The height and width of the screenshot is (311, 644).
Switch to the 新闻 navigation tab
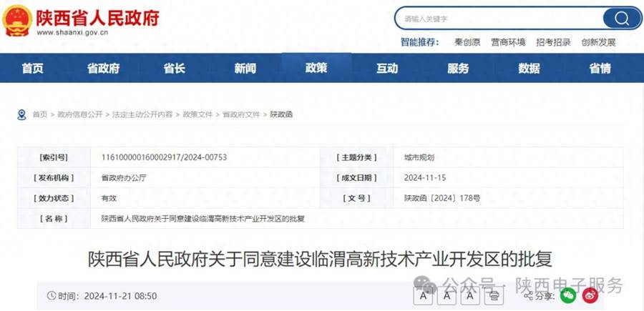(245, 69)
